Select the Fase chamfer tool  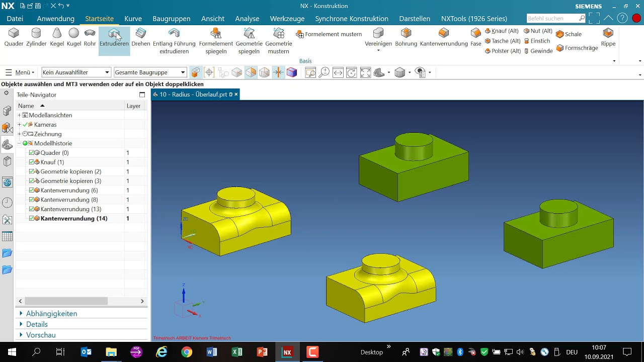tap(476, 38)
